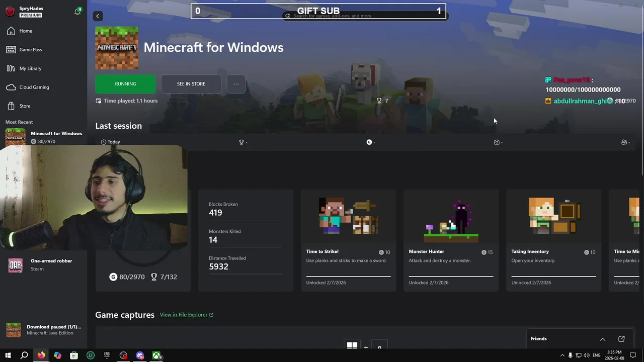Click the Minecraft game cover art
644x362 pixels.
[117, 48]
